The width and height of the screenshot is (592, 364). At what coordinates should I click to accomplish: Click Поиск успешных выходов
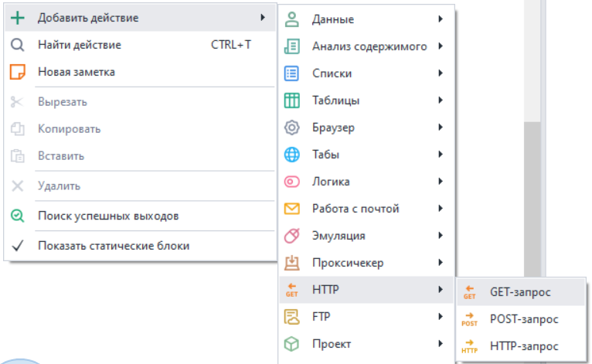(108, 216)
